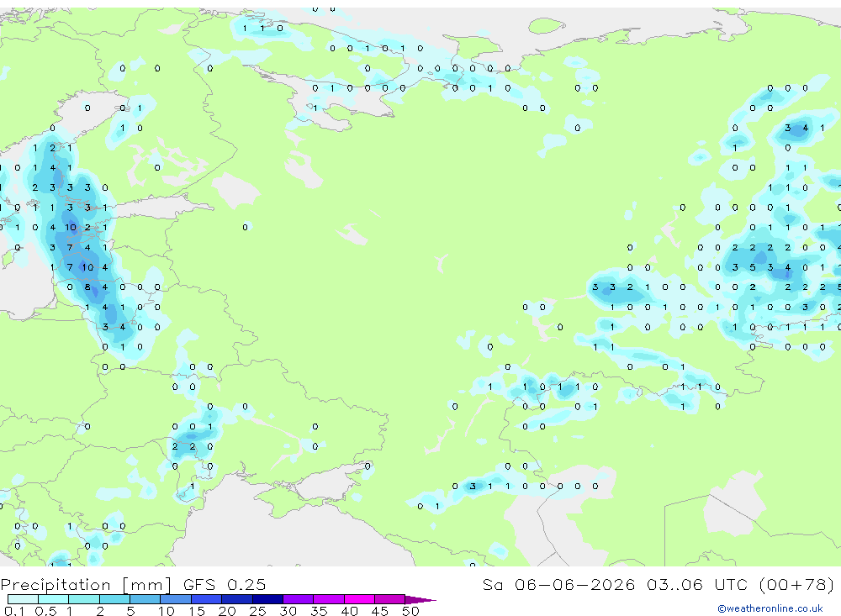Click the 0.1–0.5 mm legend color swatch
Image resolution: width=841 pixels, height=616 pixels.
coord(23,599)
